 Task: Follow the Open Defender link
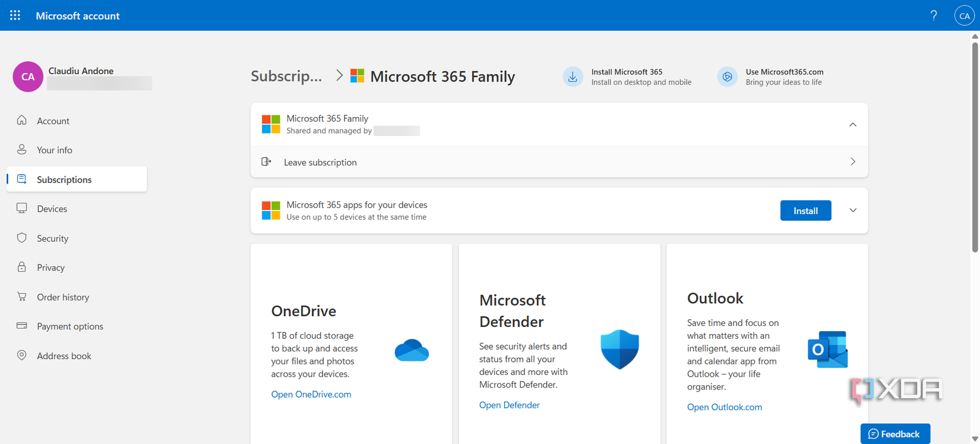[x=510, y=405]
